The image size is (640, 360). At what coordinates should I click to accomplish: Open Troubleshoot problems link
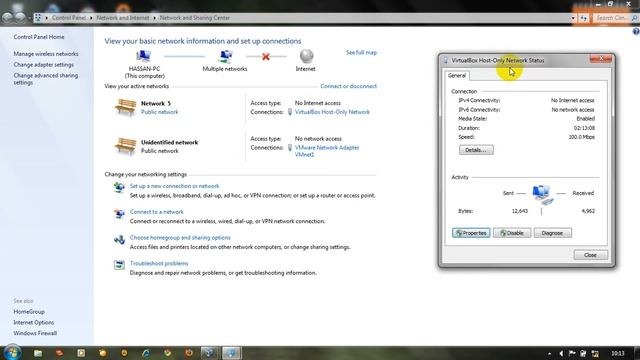click(x=159, y=263)
